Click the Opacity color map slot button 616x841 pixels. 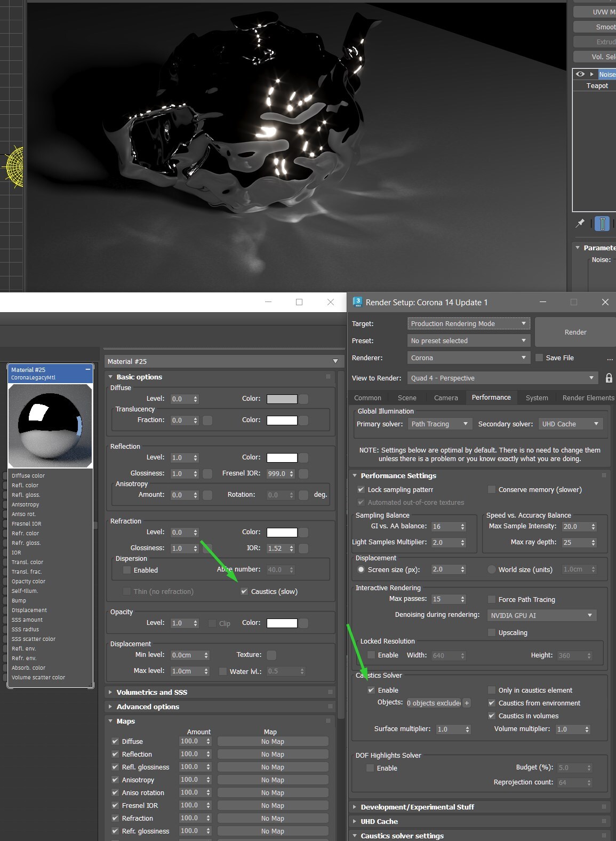click(x=303, y=623)
